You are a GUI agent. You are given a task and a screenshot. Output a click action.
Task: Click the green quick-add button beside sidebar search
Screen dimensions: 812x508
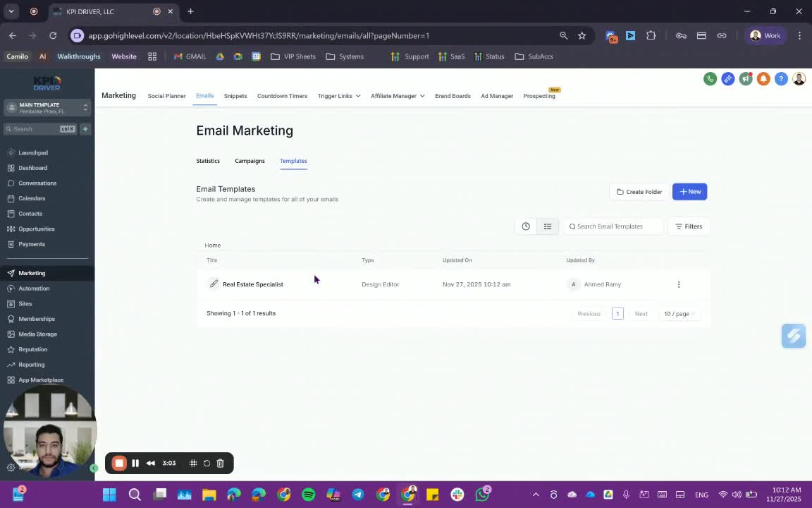point(85,129)
